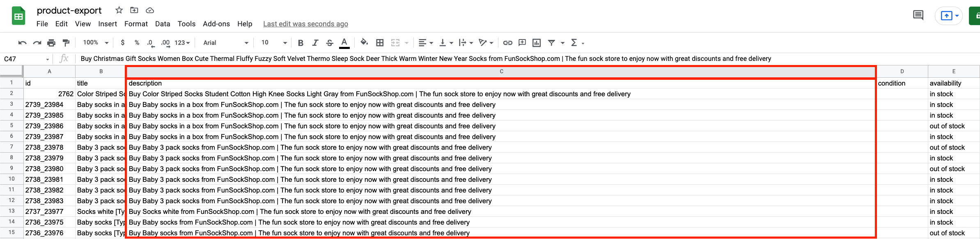This screenshot has width=980, height=239.
Task: Activate the Paint format tool
Action: [66, 43]
